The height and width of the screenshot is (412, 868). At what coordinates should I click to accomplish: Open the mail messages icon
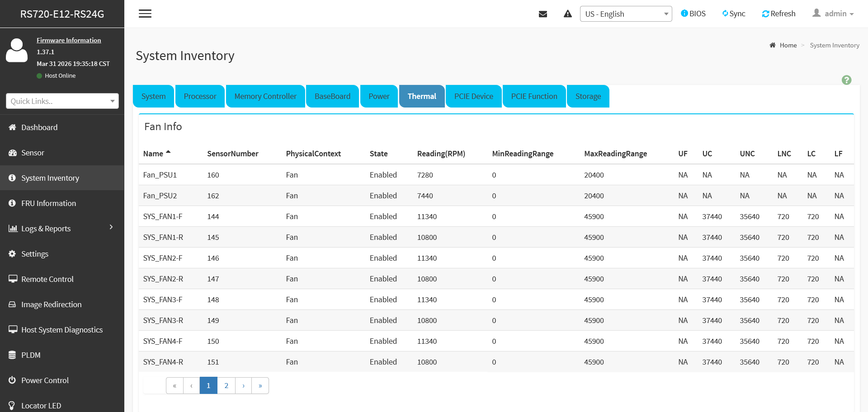coord(543,14)
